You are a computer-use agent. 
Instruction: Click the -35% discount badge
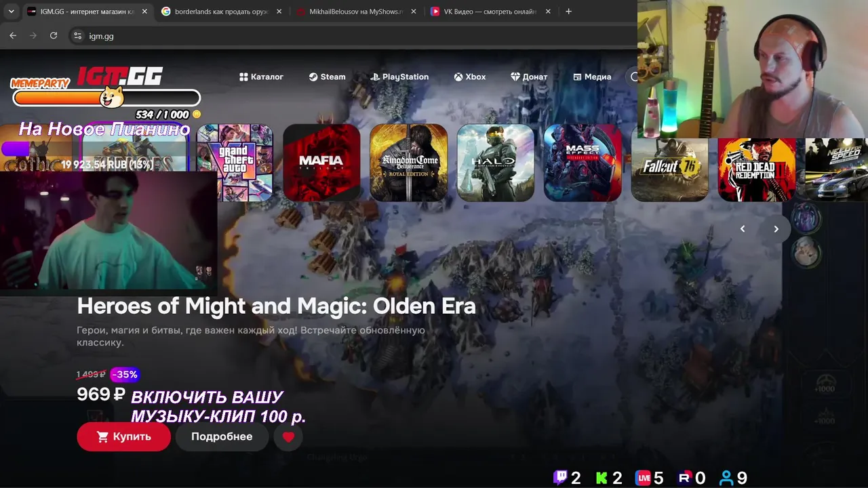(125, 374)
